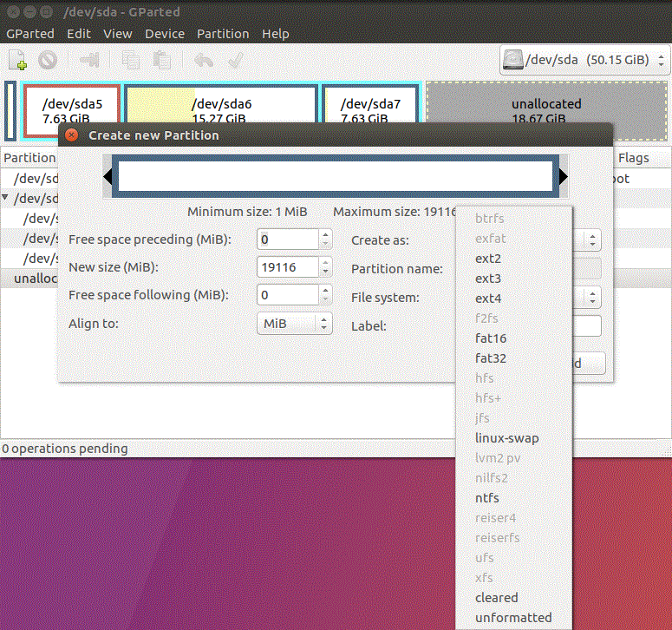Open the View menu
The image size is (672, 630).
117,34
